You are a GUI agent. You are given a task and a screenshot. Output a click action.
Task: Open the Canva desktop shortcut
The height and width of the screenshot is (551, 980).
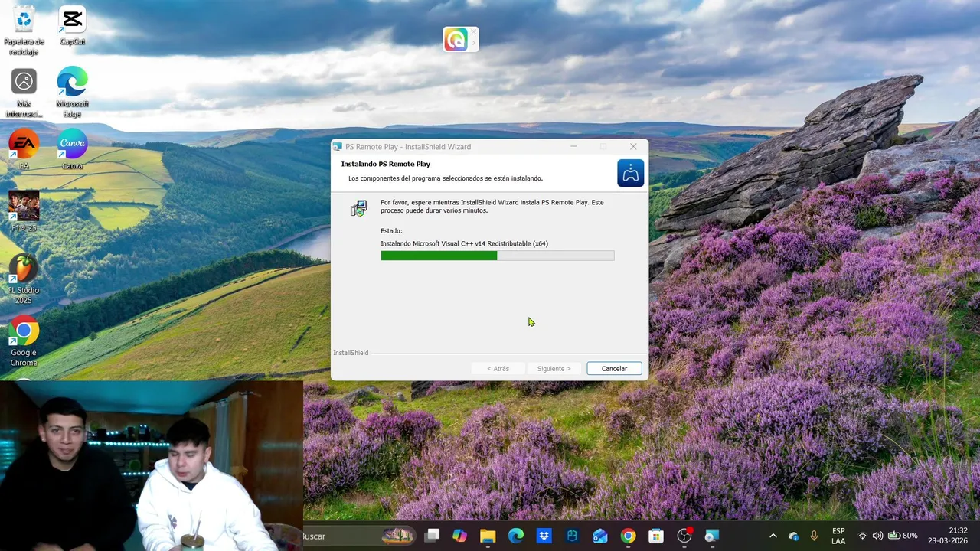point(72,149)
